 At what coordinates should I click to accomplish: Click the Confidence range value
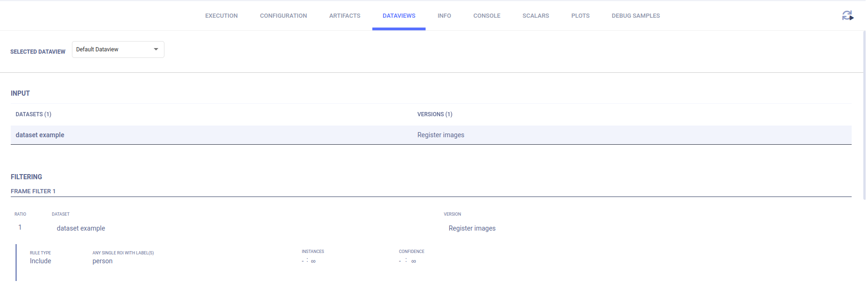tap(407, 261)
